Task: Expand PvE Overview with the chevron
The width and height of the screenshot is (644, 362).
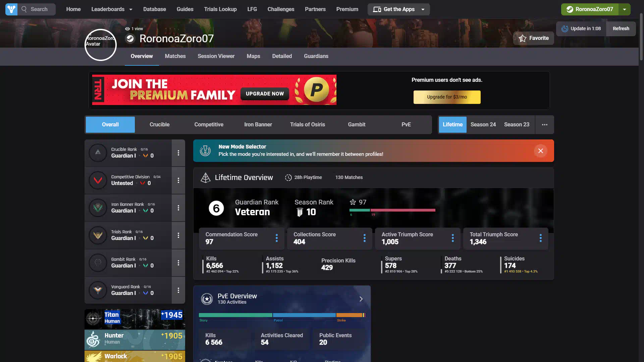Action: pos(361,299)
